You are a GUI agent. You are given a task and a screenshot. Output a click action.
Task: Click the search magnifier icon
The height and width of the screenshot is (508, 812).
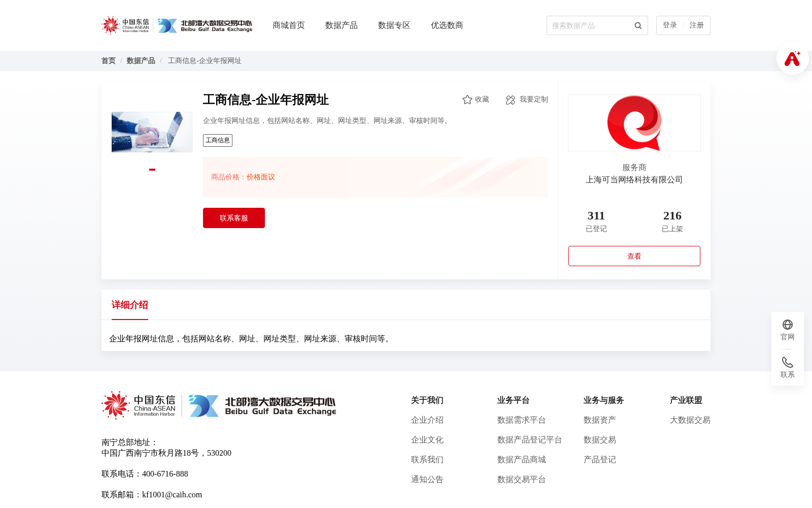click(x=638, y=25)
